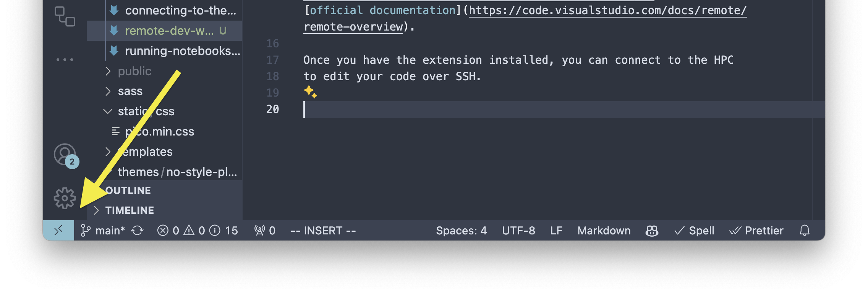Open the more actions ellipsis menu

(x=65, y=59)
